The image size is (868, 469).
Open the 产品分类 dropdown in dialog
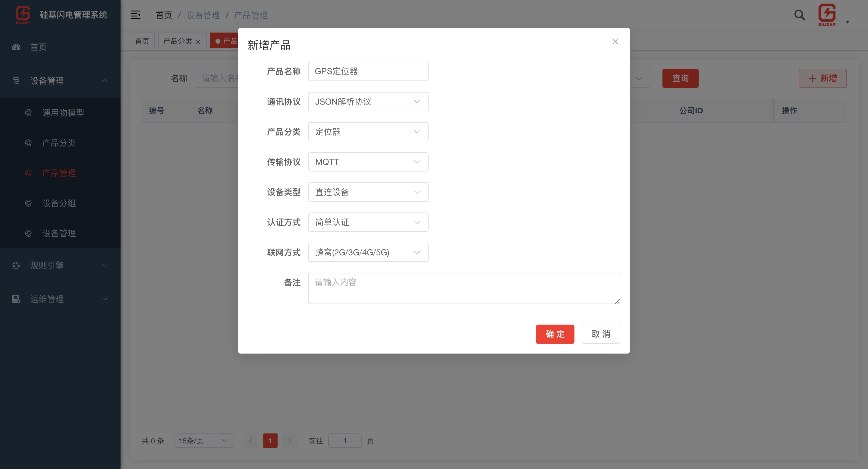(368, 132)
